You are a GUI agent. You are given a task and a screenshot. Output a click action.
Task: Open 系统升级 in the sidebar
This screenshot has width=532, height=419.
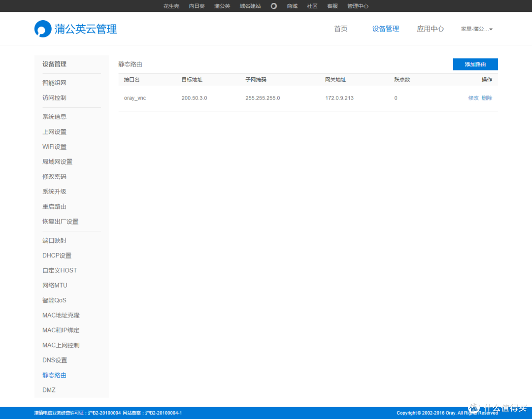54,192
